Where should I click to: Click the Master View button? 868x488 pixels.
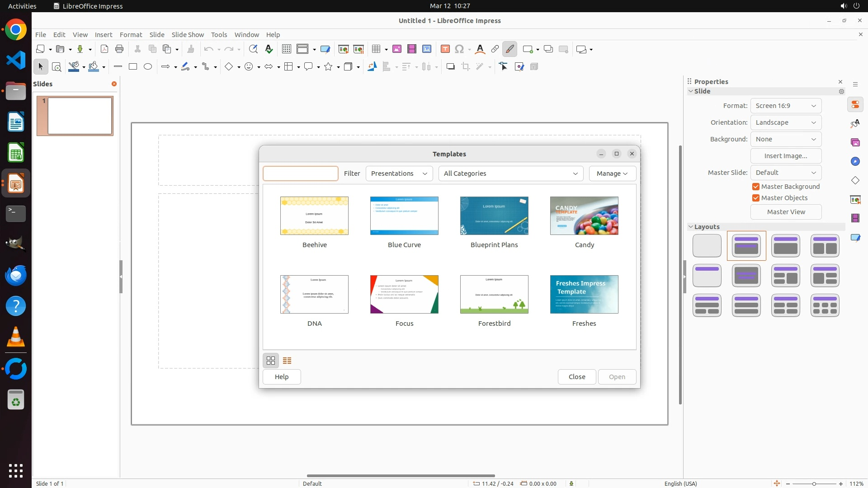tap(786, 212)
